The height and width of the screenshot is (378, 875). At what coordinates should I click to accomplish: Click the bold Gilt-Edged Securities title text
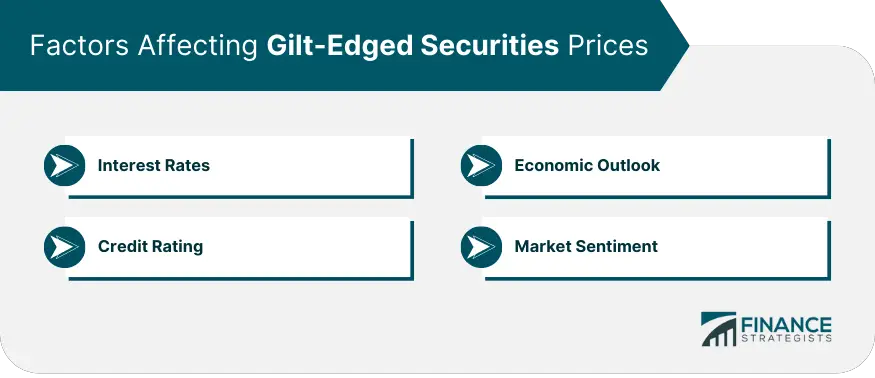pyautogui.click(x=412, y=46)
